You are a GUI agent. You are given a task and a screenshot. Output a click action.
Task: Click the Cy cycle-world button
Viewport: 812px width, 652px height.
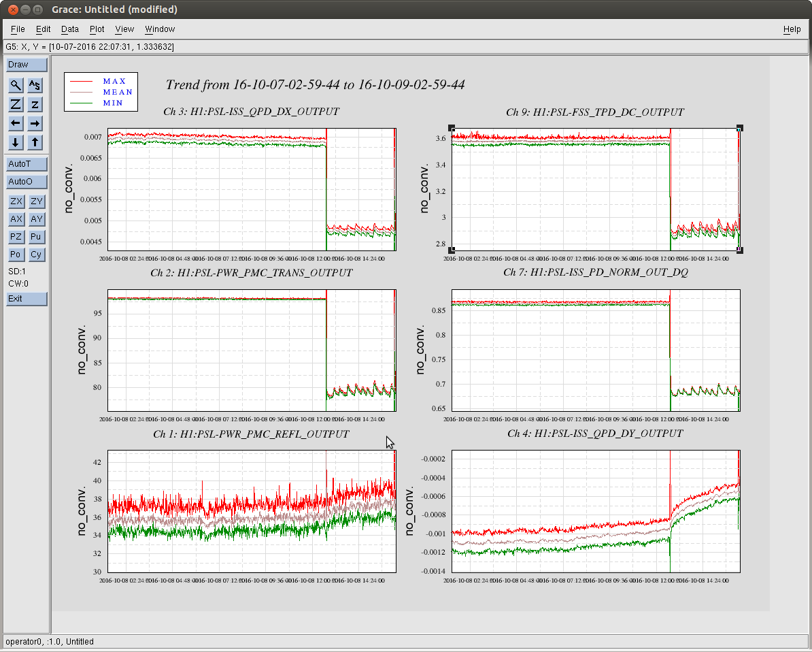pyautogui.click(x=36, y=255)
